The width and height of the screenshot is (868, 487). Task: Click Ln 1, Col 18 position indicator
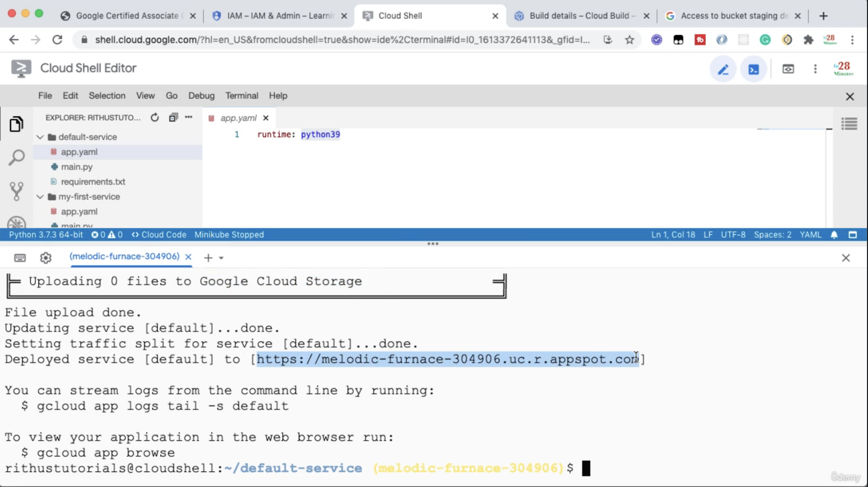point(673,235)
